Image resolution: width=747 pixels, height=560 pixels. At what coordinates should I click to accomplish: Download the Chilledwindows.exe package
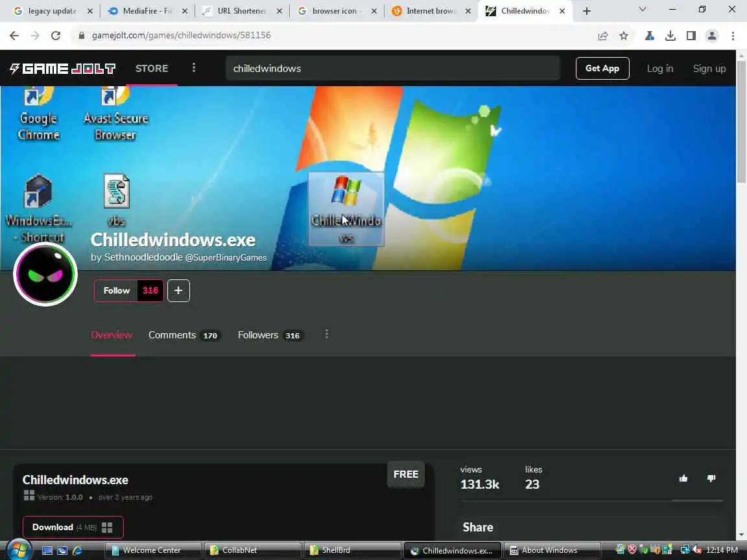tap(73, 527)
